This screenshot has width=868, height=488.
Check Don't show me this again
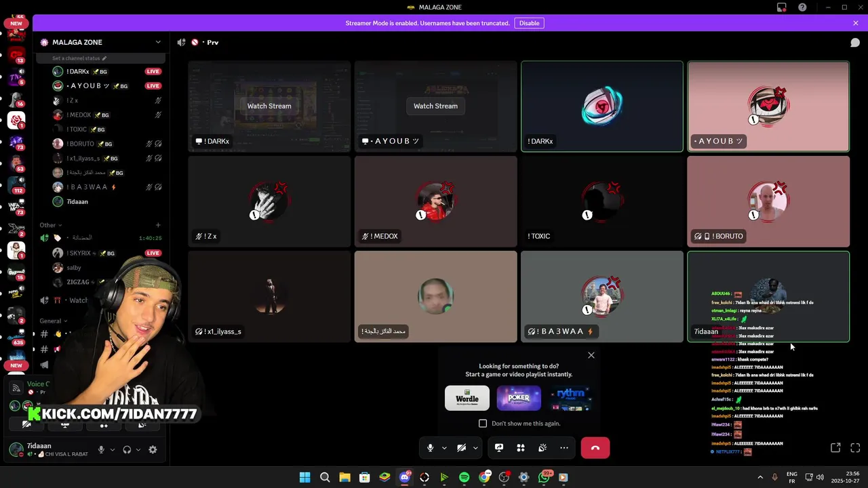483,423
